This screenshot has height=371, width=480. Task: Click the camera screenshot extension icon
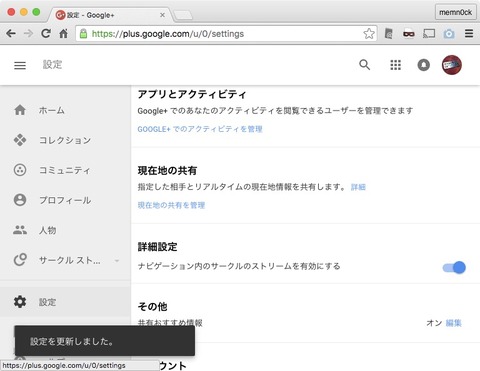[x=449, y=34]
